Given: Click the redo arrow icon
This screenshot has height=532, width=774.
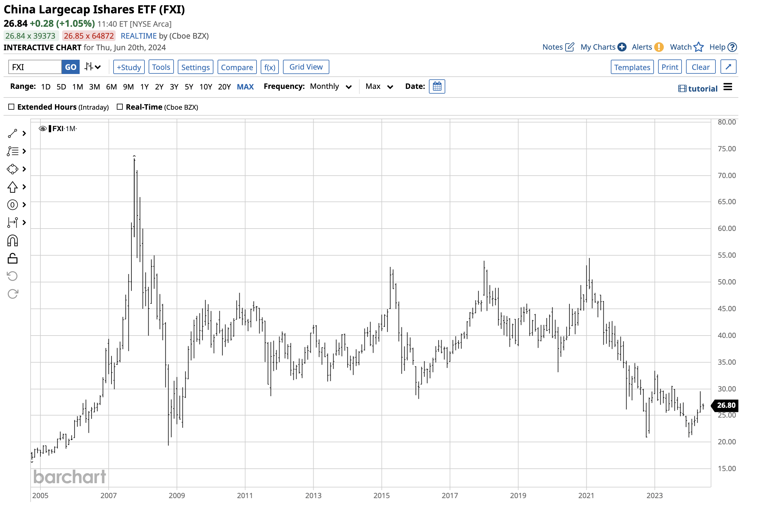Looking at the screenshot, I should click(x=12, y=294).
